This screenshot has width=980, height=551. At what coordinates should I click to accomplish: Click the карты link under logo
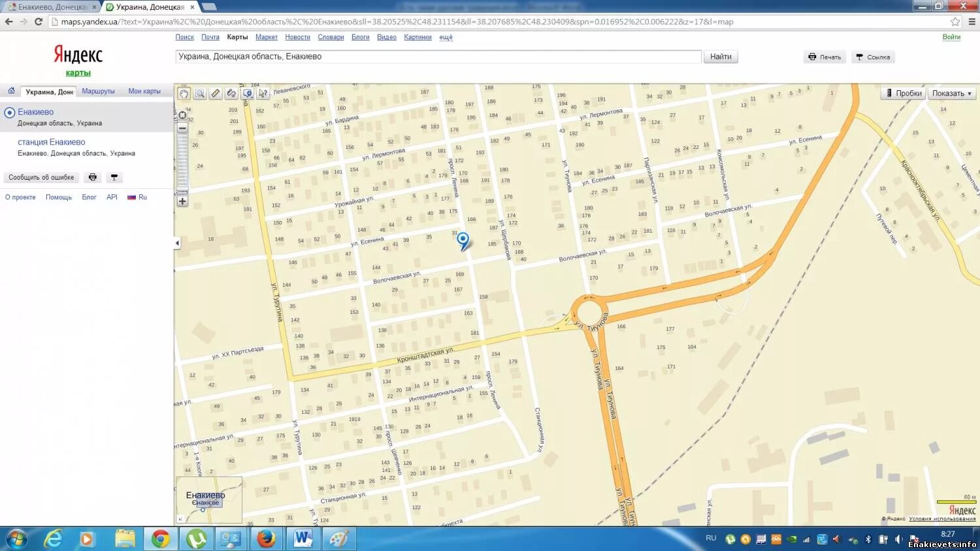78,73
